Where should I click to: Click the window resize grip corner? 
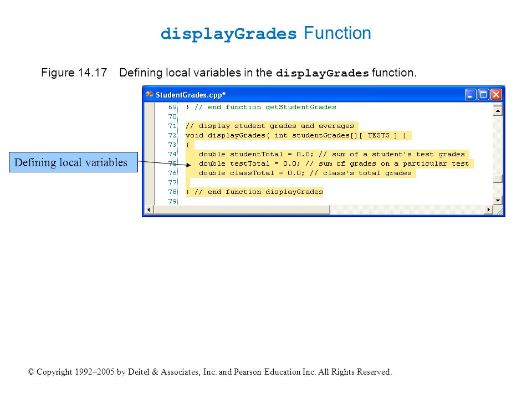tap(498, 210)
